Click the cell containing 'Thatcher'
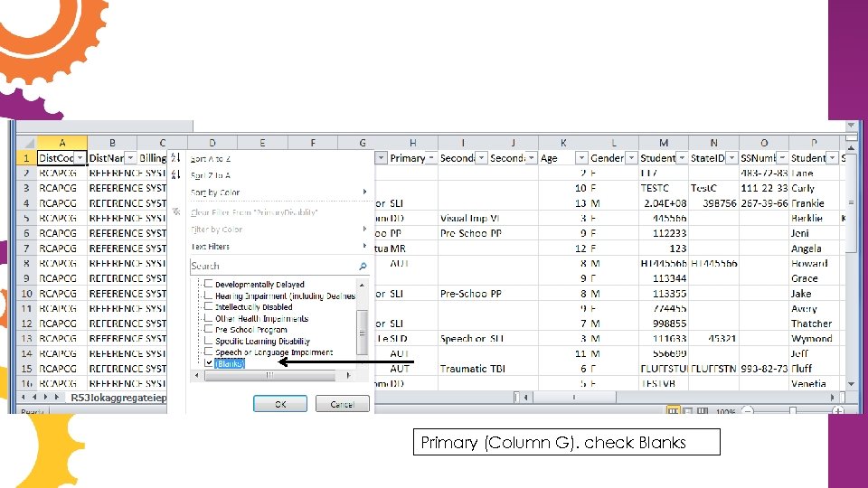 coord(814,324)
